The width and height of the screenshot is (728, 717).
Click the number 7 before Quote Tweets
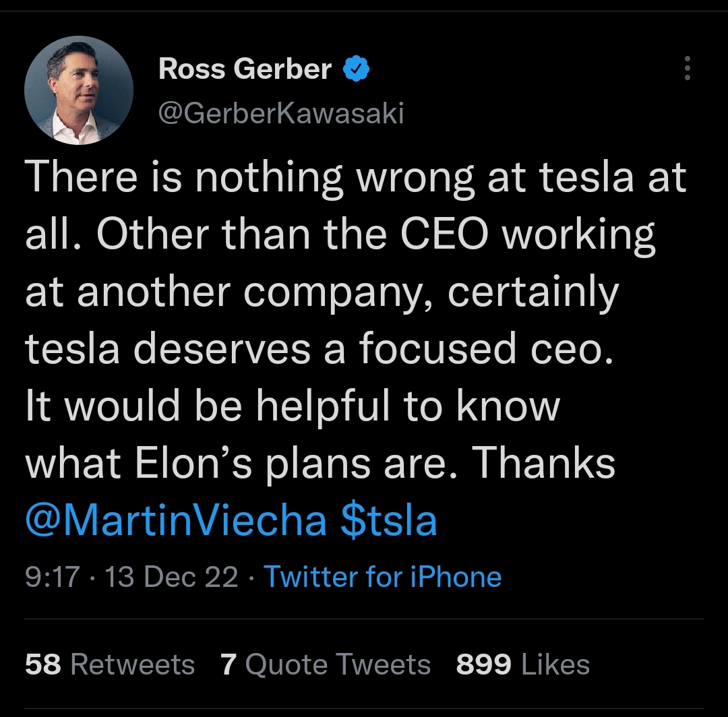tap(228, 665)
